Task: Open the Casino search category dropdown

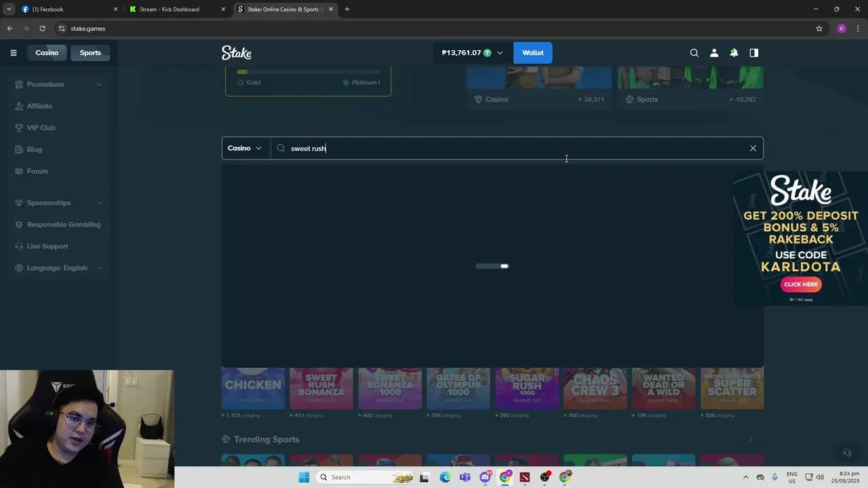Action: (245, 148)
